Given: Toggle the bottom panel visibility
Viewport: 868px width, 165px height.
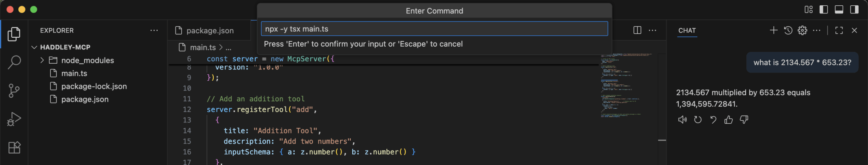Looking at the screenshot, I should pos(839,9).
